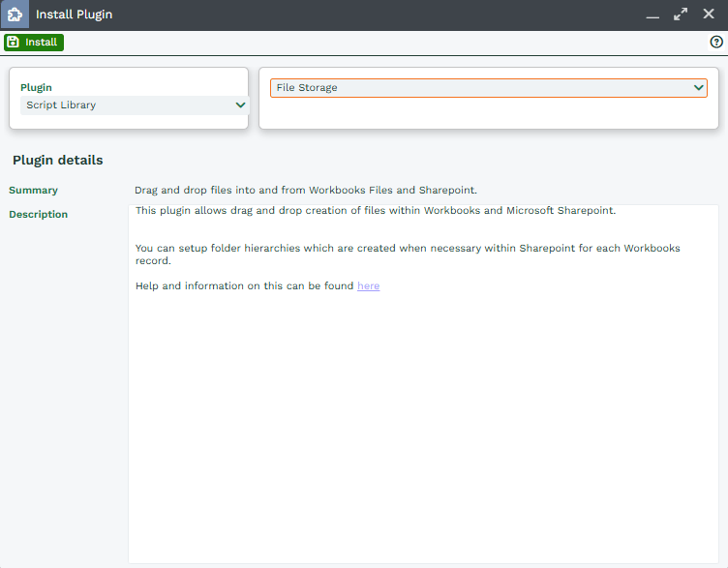Screen dimensions: 728x568
Task: Click inside the Description text area
Action: 421,426
